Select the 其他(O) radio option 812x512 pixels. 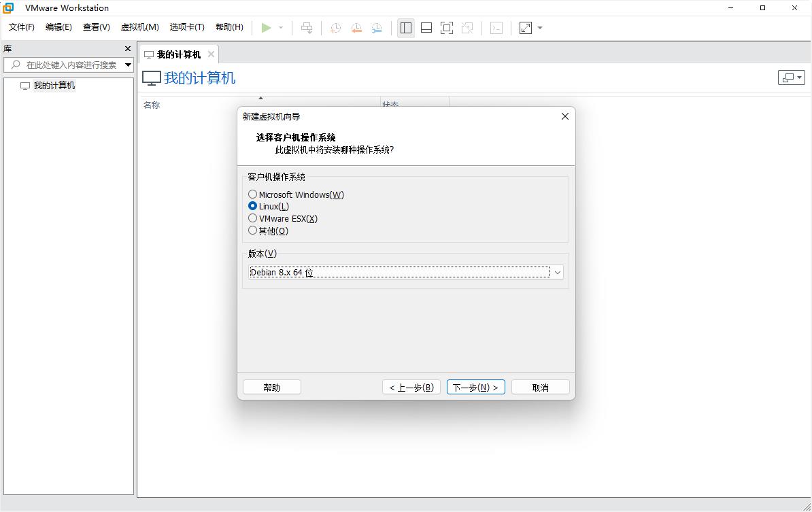[x=268, y=231]
